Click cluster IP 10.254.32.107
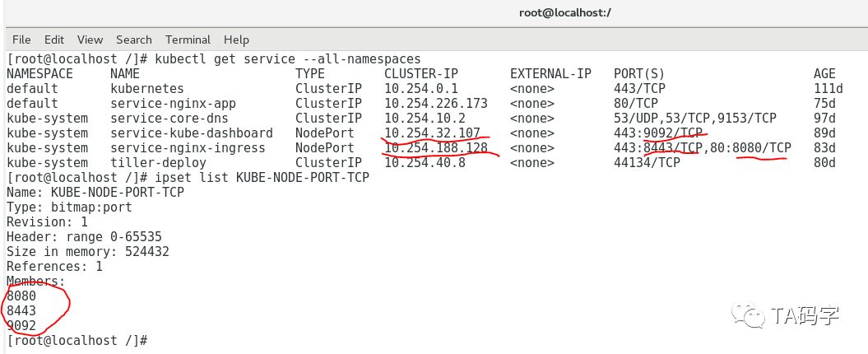The image size is (868, 354). point(432,133)
